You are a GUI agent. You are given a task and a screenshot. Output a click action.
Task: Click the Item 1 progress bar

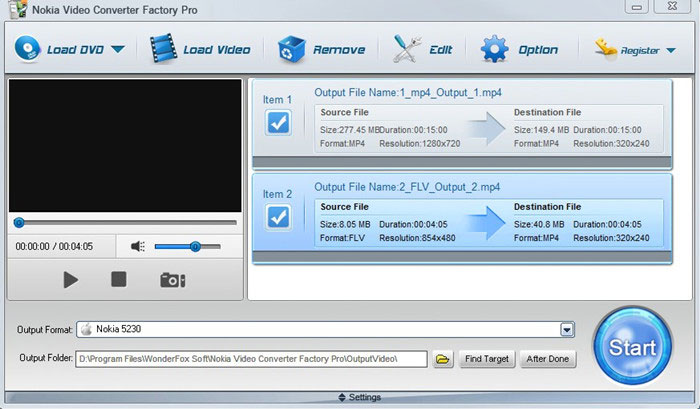point(462,162)
